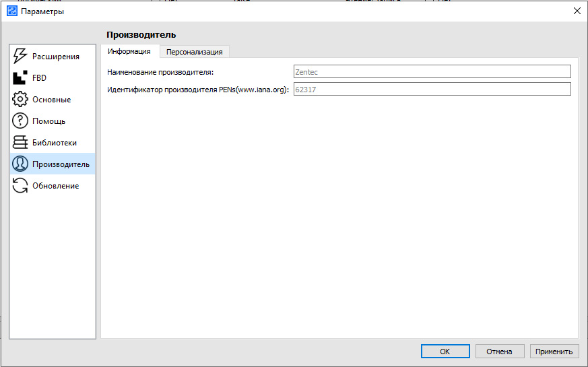Click the question mark Помощь icon

coord(20,121)
